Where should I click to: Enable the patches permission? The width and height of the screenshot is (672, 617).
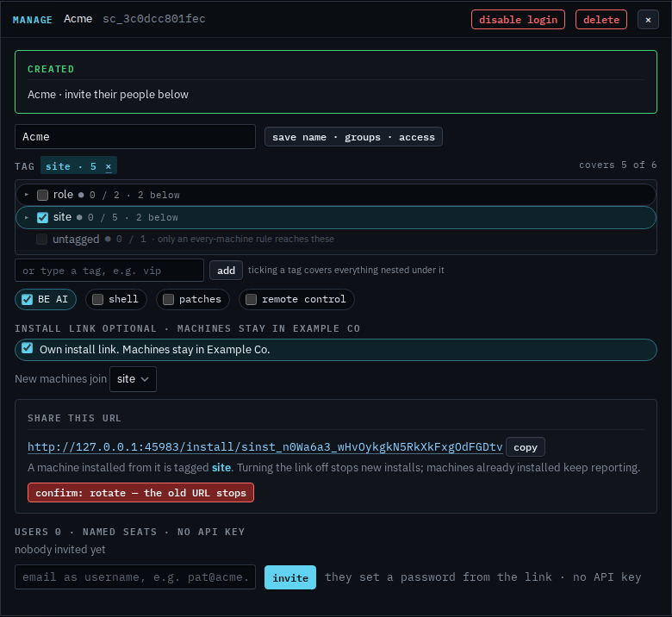click(168, 299)
